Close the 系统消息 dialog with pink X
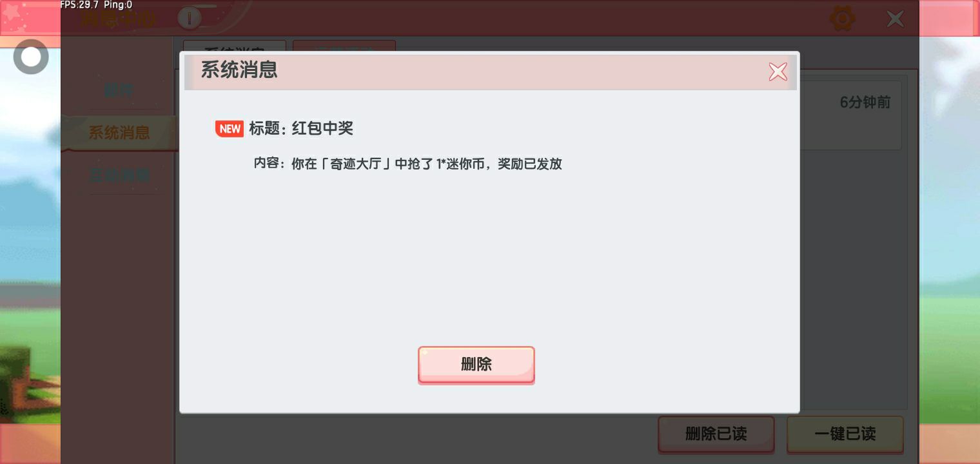This screenshot has height=464, width=980. (x=778, y=72)
